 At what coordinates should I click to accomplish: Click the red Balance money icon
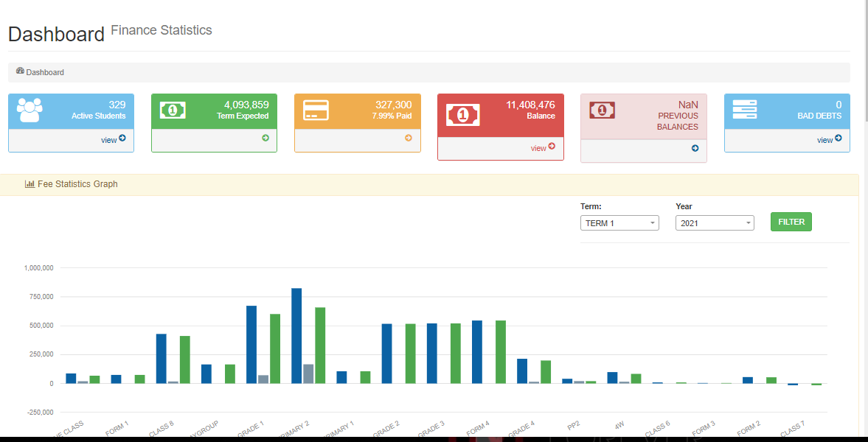click(x=462, y=115)
